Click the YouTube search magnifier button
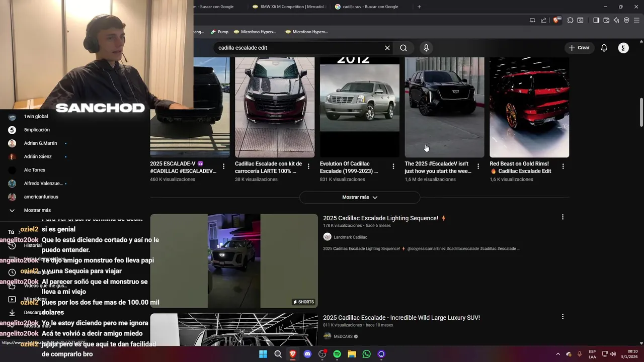This screenshot has width=644, height=362. tap(404, 48)
